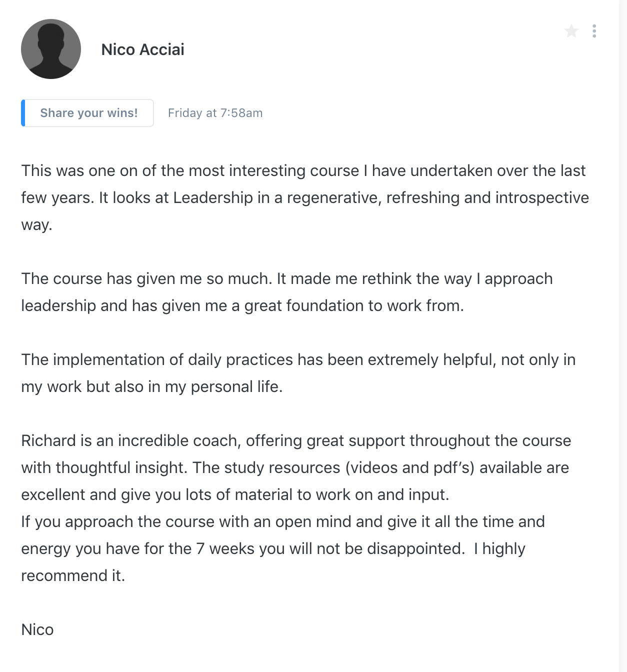Click the "Friday at 7:58am" timestamp
This screenshot has height=672, width=627.
[215, 113]
